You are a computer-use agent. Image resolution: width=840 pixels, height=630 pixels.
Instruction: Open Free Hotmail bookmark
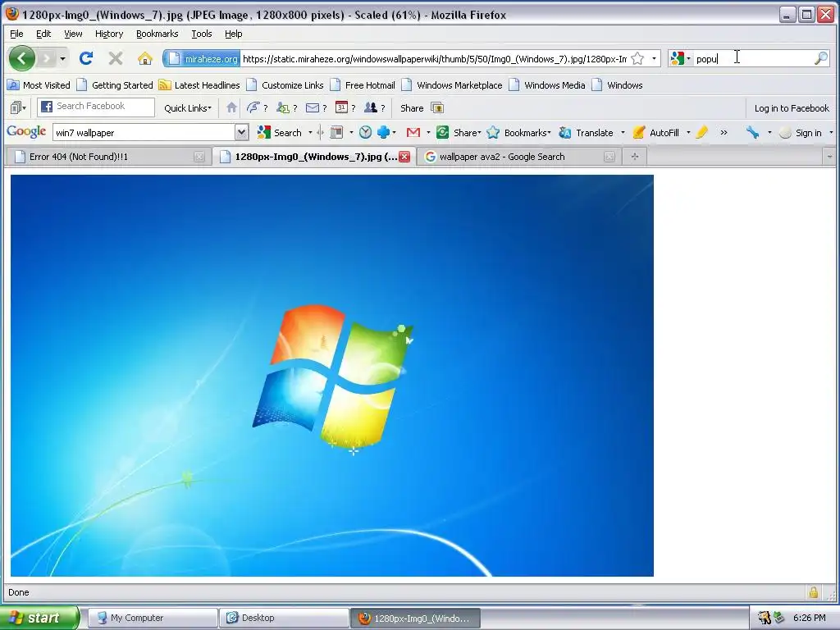pyautogui.click(x=363, y=84)
